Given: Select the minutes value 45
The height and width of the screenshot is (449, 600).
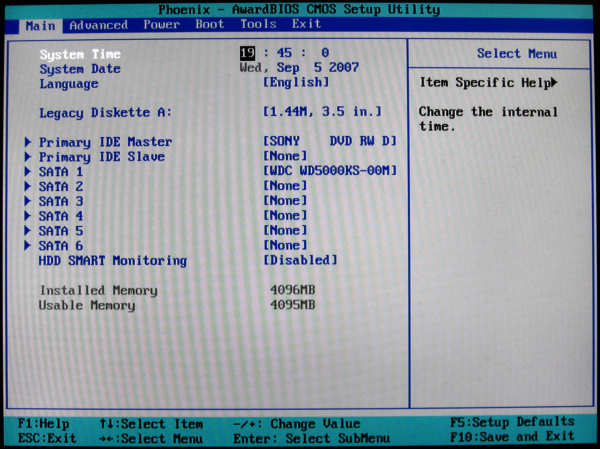Looking at the screenshot, I should [284, 53].
